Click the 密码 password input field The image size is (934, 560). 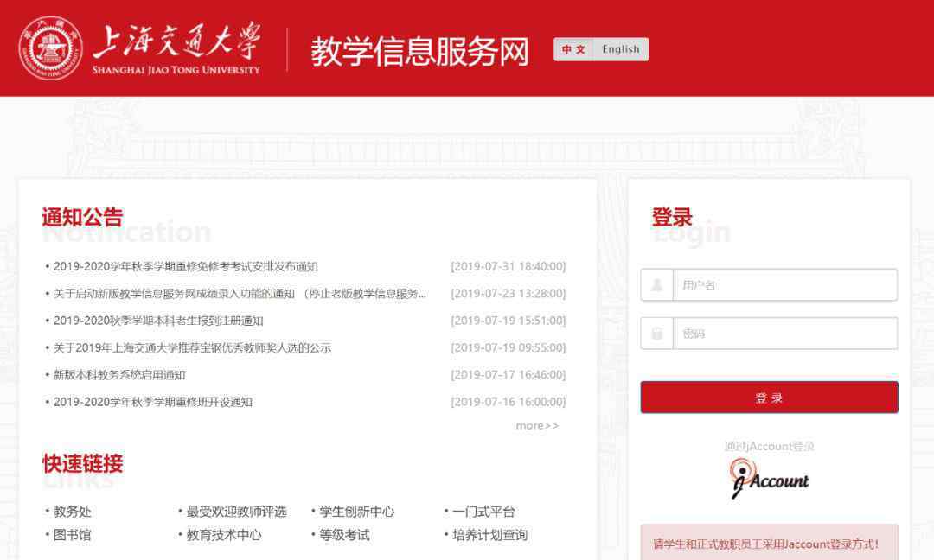(784, 334)
